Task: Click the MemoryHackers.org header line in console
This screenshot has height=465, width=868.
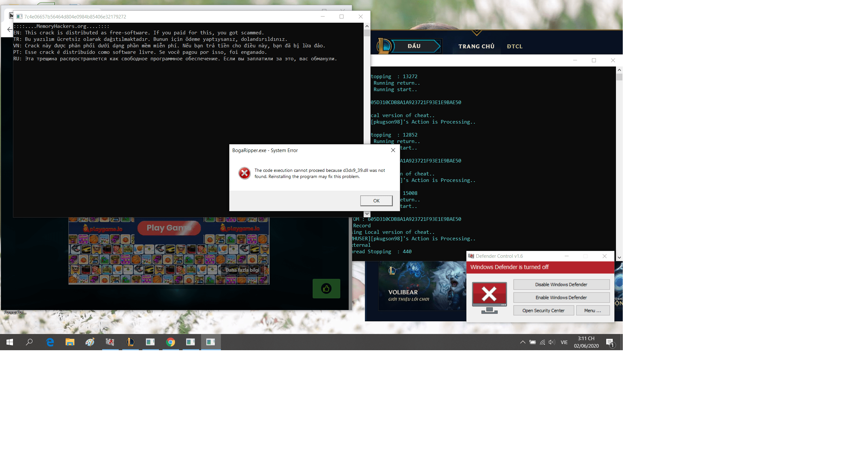Action: [x=62, y=26]
